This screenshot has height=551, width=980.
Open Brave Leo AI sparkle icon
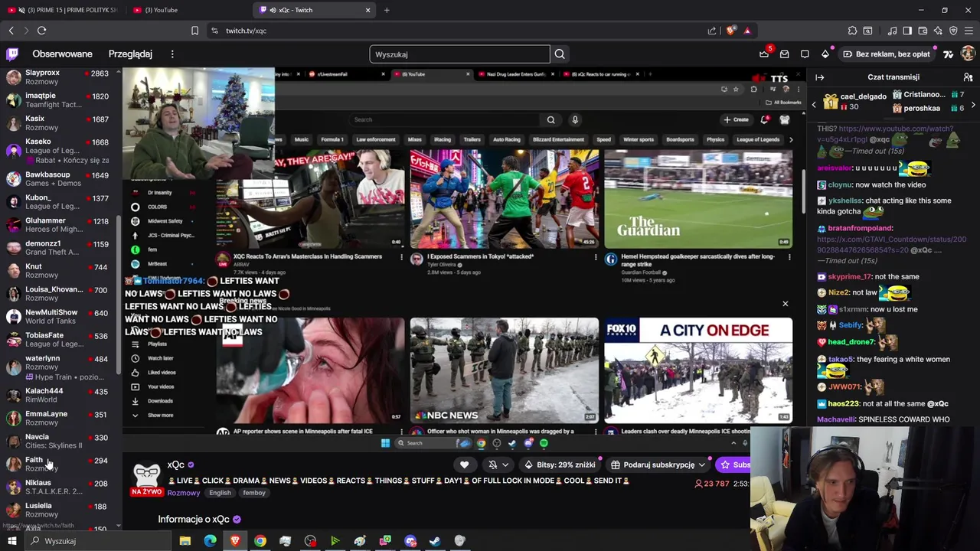[x=938, y=31]
